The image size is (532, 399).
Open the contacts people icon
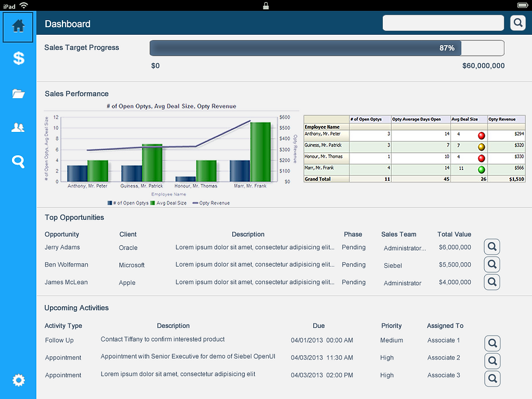[x=18, y=128]
